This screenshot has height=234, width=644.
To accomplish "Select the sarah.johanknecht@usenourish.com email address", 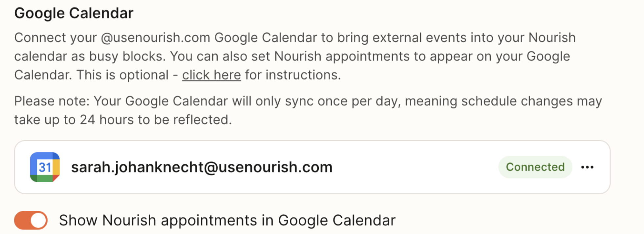I will coord(202,167).
